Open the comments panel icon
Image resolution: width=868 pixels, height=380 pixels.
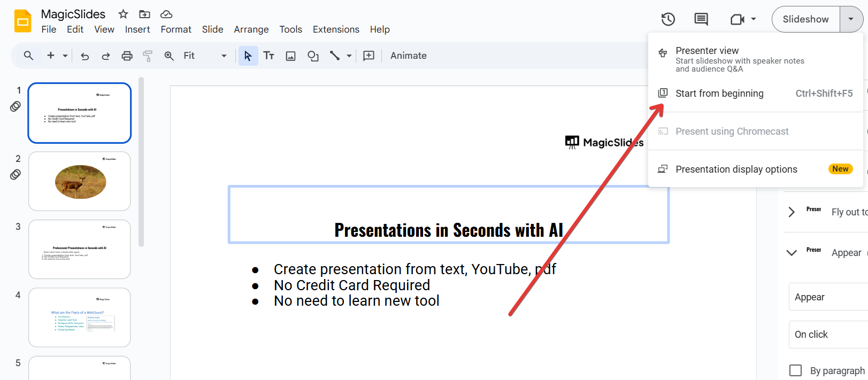click(701, 19)
